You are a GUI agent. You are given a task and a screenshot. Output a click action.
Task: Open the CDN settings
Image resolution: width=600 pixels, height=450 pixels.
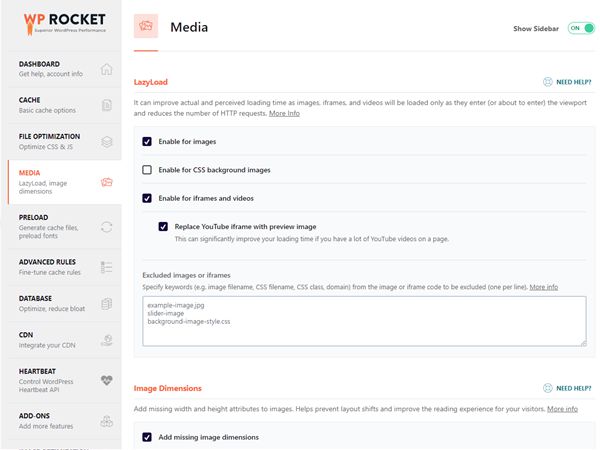pos(64,340)
